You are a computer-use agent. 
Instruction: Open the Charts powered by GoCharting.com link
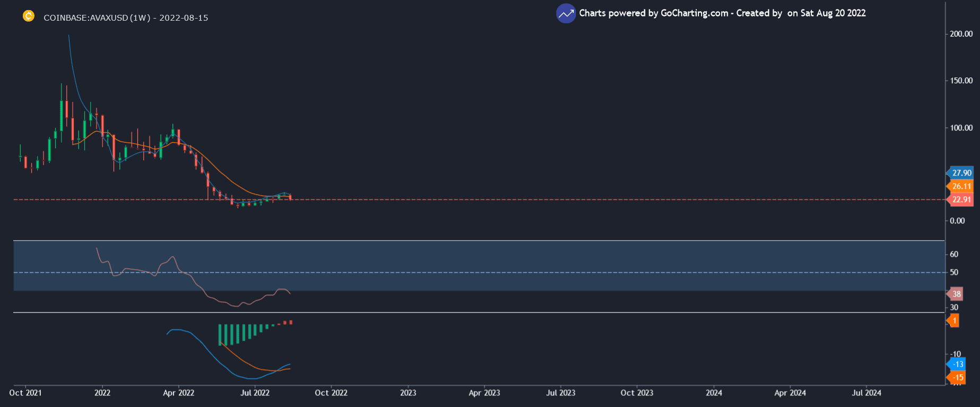tap(653, 13)
